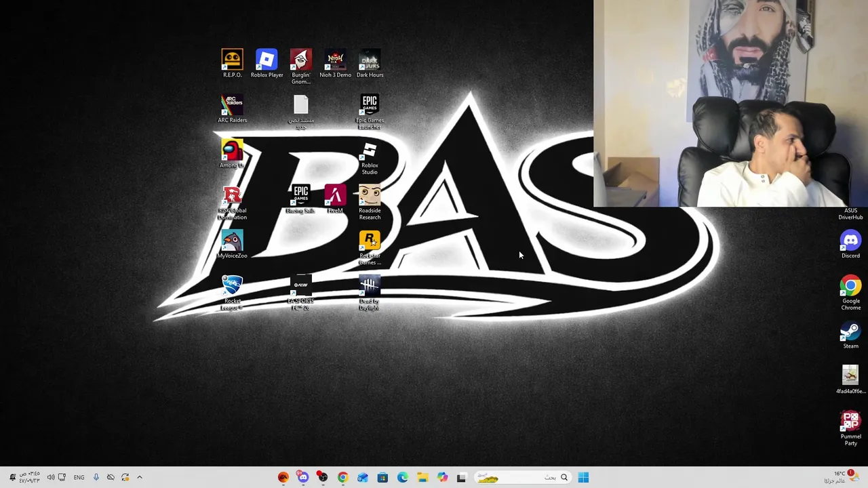The image size is (868, 488).
Task: Open Chrome from the taskbar
Action: tap(342, 477)
